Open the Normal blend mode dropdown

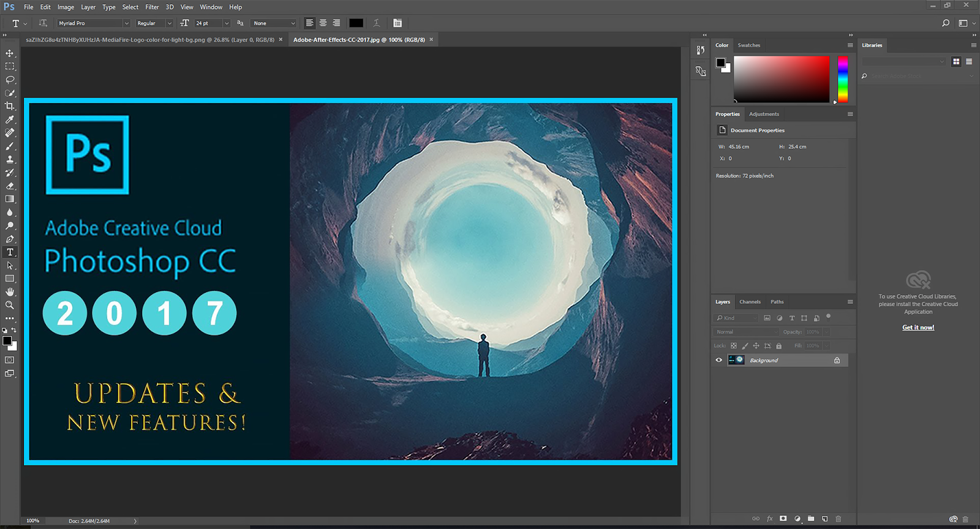point(747,332)
